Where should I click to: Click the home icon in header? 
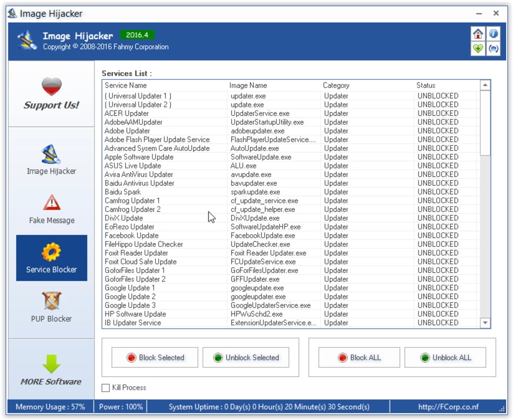[478, 34]
